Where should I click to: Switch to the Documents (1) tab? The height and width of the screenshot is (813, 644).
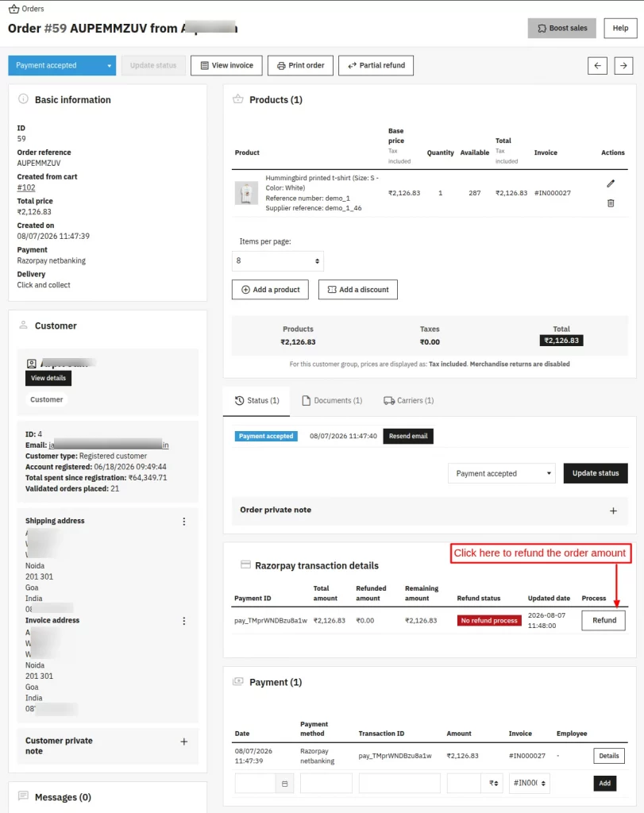(x=332, y=401)
